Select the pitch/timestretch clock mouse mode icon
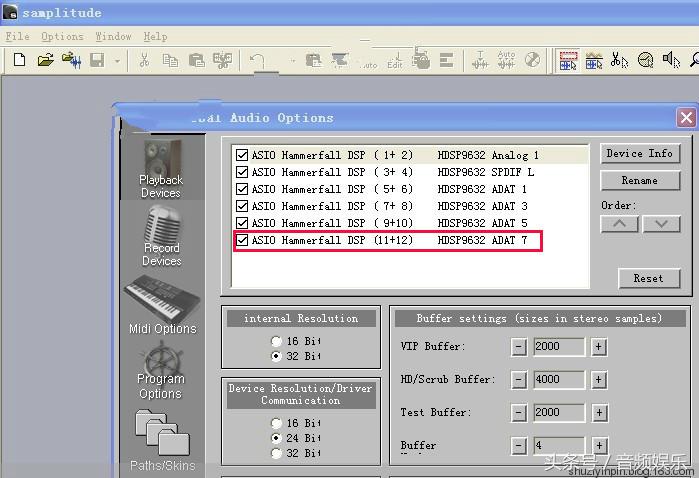The width and height of the screenshot is (699, 478). [646, 60]
